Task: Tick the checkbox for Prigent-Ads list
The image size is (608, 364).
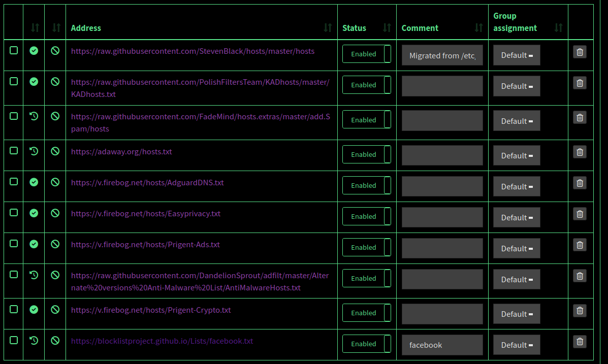Action: tap(14, 244)
